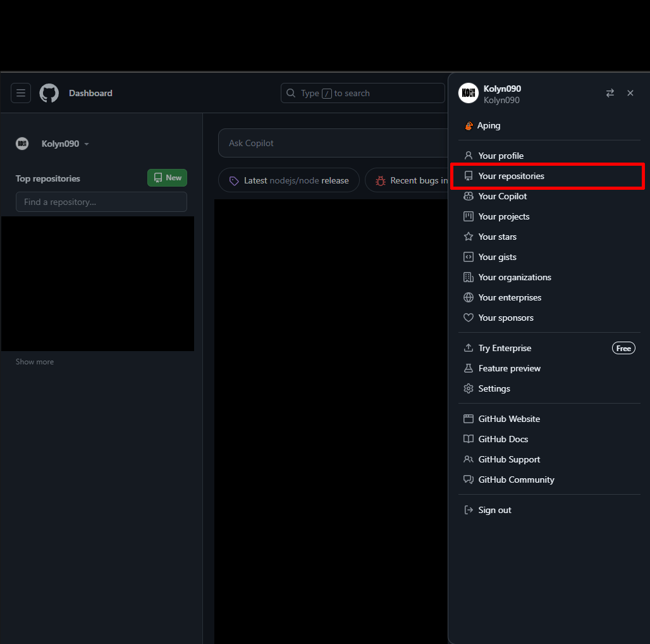Screen dimensions: 650x644
Task: Select the Your Copilot menu icon
Action: (469, 196)
